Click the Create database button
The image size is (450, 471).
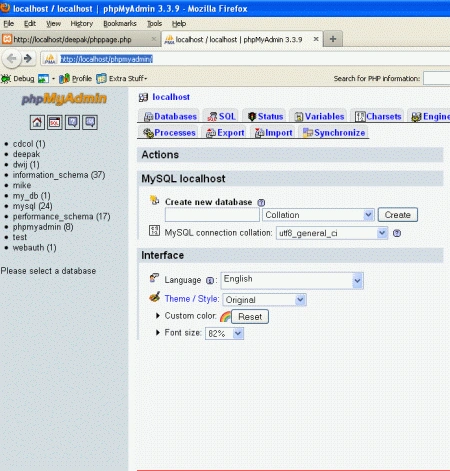pyautogui.click(x=397, y=215)
